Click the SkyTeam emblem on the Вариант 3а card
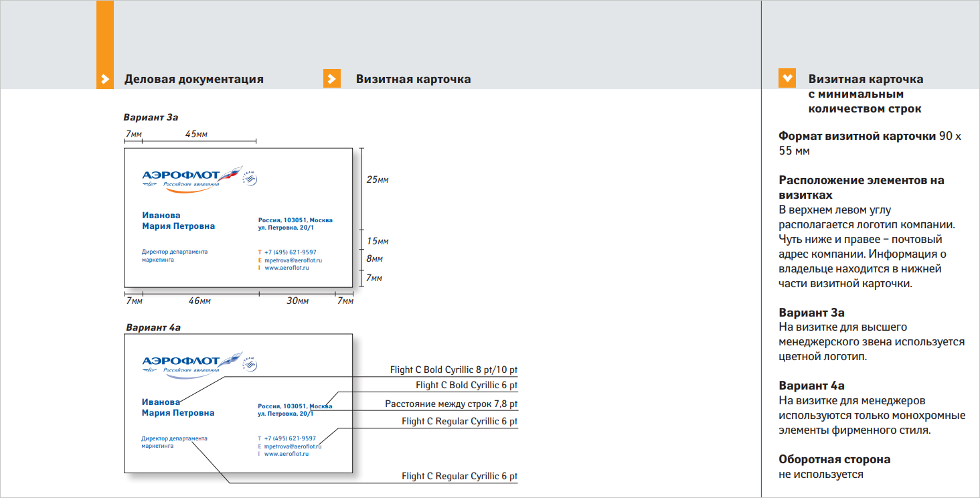Image resolution: width=980 pixels, height=498 pixels. [249, 177]
